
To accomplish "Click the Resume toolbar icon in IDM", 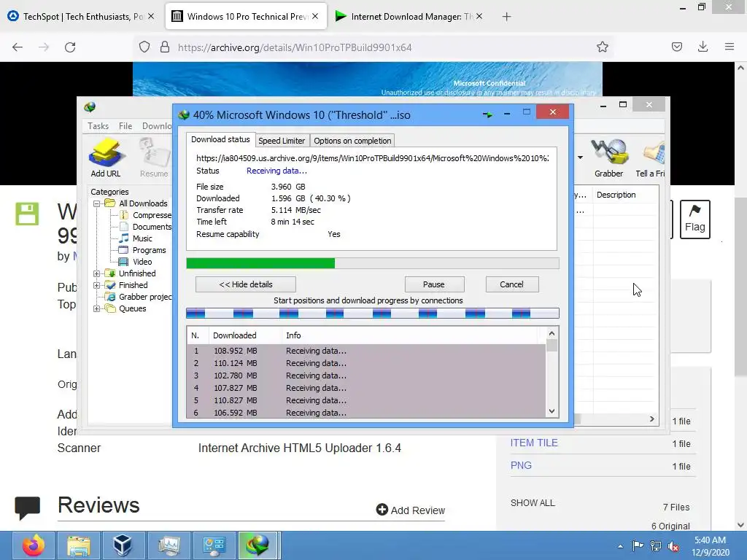I will [x=155, y=157].
